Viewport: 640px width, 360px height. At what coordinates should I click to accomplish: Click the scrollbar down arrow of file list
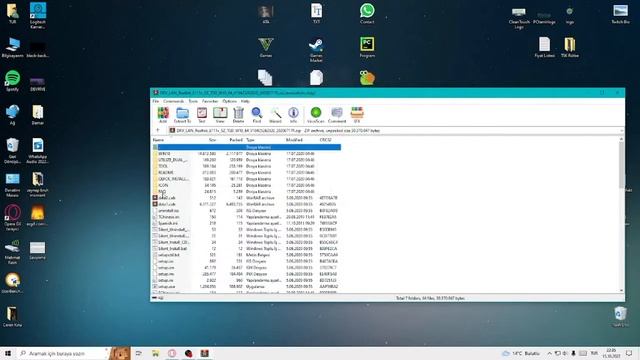621,290
